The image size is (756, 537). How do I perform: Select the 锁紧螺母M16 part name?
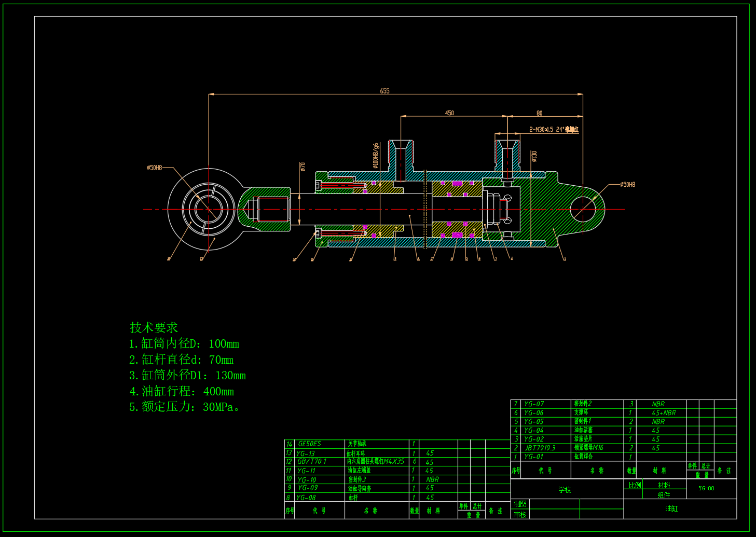tap(589, 447)
